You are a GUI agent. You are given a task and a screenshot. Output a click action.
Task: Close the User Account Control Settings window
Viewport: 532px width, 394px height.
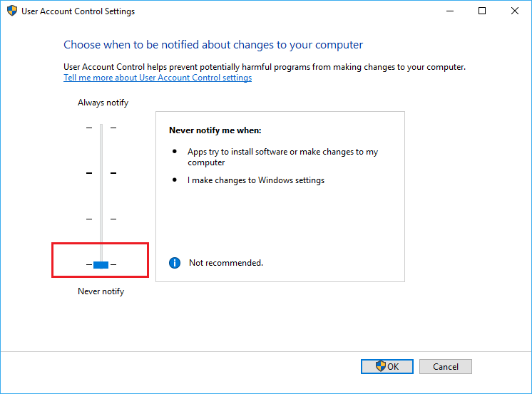(x=515, y=11)
